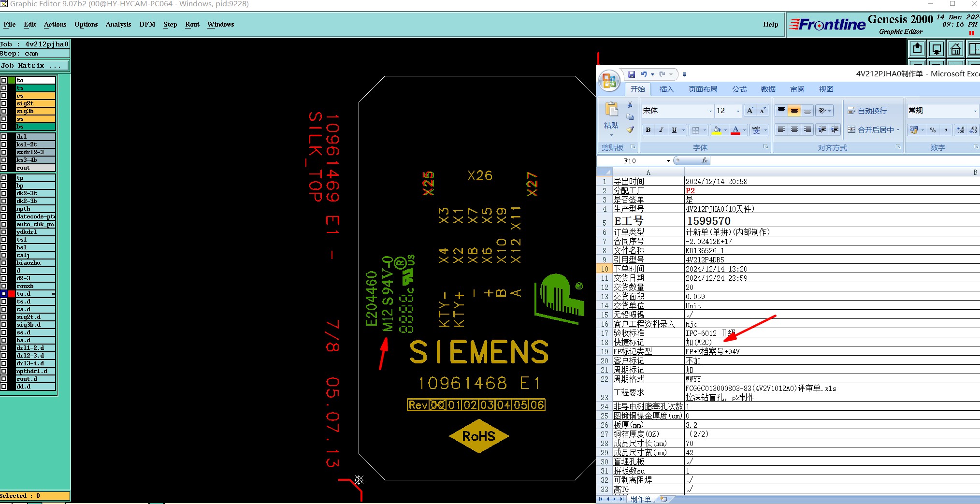Align text right in Excel
Screen dimensions: 980x504
click(807, 130)
